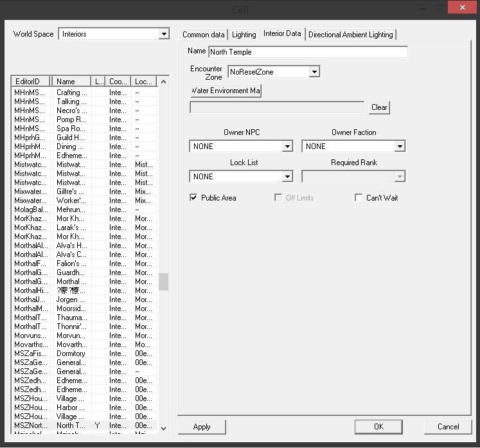480x448 pixels.
Task: Select the Dormitory cell row
Action: 71,354
